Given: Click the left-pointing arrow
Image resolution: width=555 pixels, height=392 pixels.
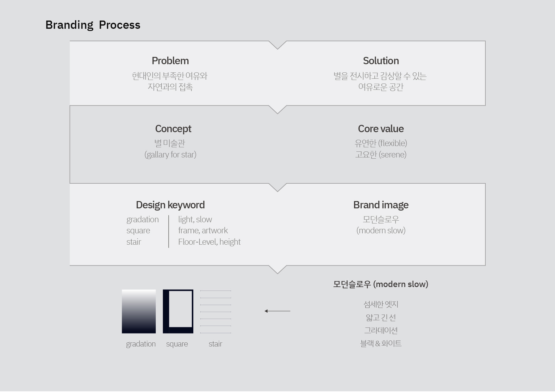Looking at the screenshot, I should (x=277, y=311).
